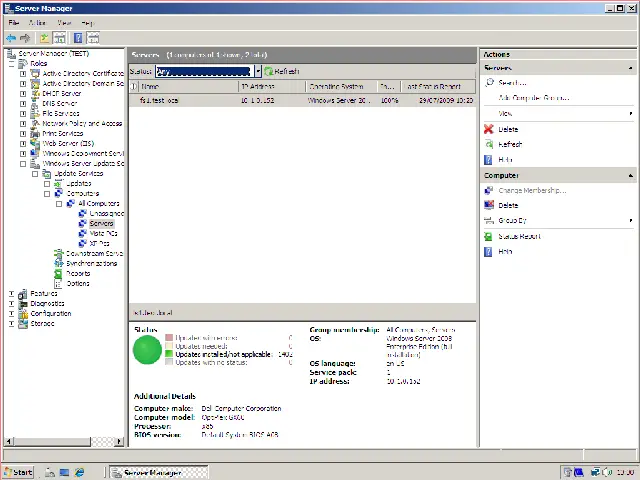Select the Synchronizations node icon
The width and height of the screenshot is (640, 480).
[59, 264]
